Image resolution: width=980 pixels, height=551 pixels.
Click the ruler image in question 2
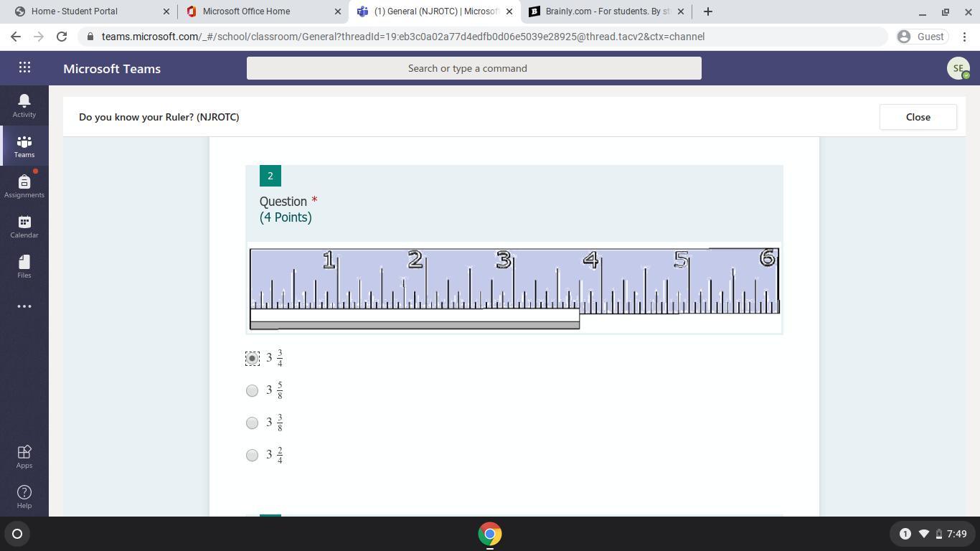click(x=514, y=289)
